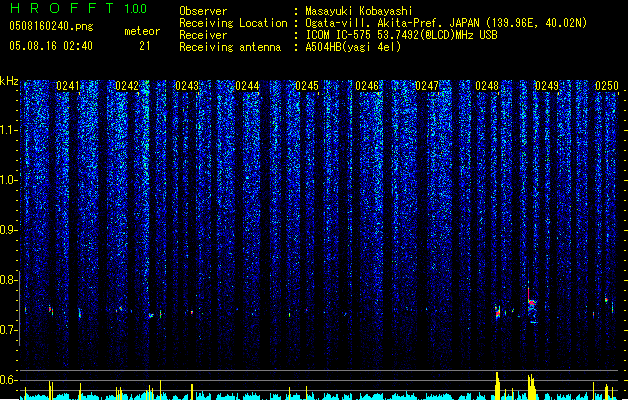Click the meteor count value 21
Image resolution: width=629 pixels, height=400 pixels.
(x=145, y=46)
